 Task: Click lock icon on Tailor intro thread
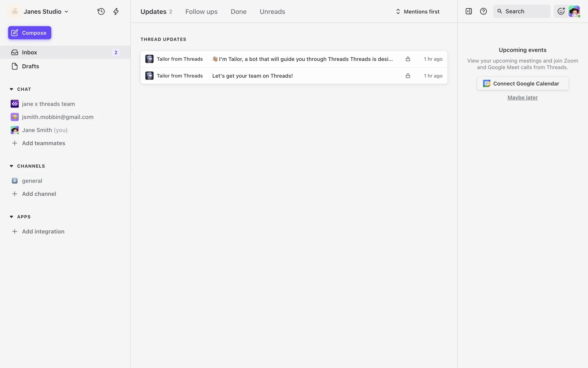408,59
